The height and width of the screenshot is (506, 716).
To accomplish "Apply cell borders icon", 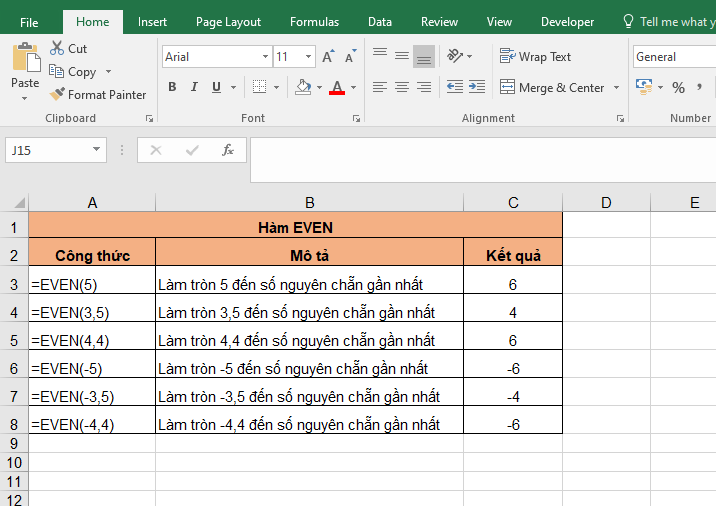I will pyautogui.click(x=259, y=87).
